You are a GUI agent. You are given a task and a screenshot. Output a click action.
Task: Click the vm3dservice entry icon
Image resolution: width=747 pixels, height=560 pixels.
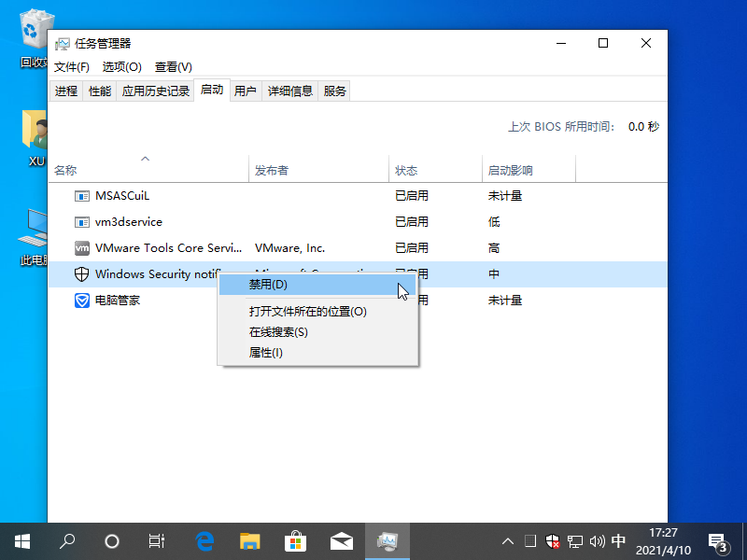[82, 222]
